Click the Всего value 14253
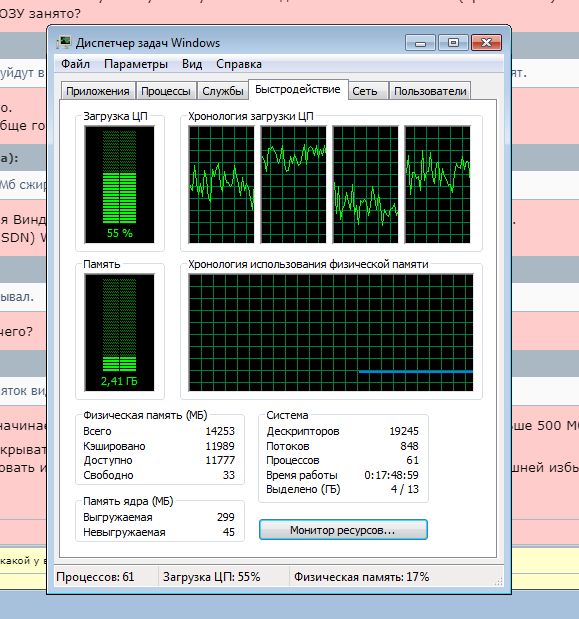579x619 pixels. point(220,431)
